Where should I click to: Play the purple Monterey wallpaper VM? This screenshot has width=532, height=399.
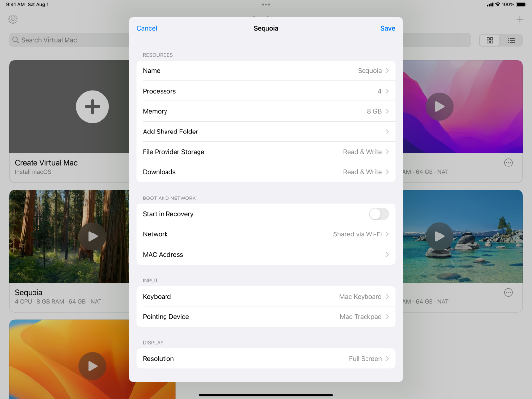(439, 106)
